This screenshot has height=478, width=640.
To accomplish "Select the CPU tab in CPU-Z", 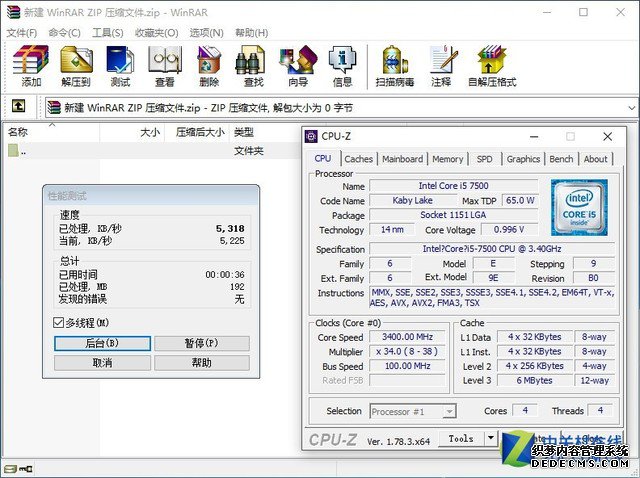I will click(x=323, y=158).
